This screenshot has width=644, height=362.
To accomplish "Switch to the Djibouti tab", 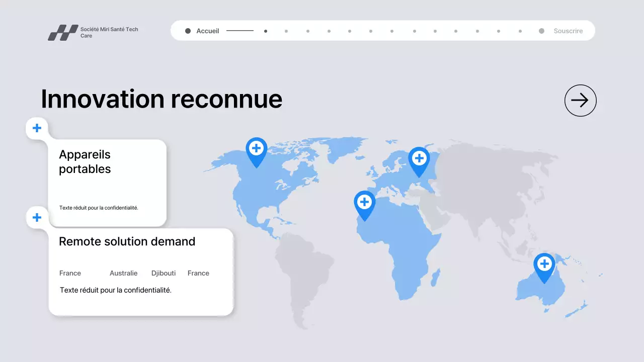I will coord(163,273).
